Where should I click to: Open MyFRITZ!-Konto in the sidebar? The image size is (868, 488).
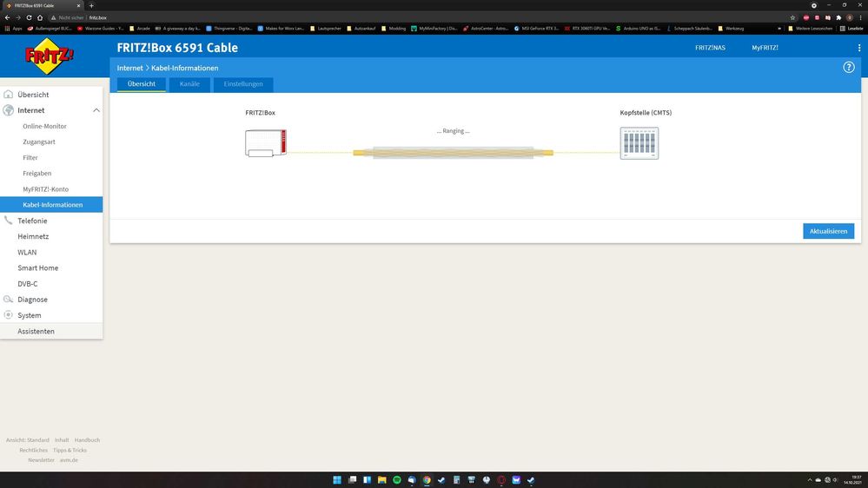(45, 189)
